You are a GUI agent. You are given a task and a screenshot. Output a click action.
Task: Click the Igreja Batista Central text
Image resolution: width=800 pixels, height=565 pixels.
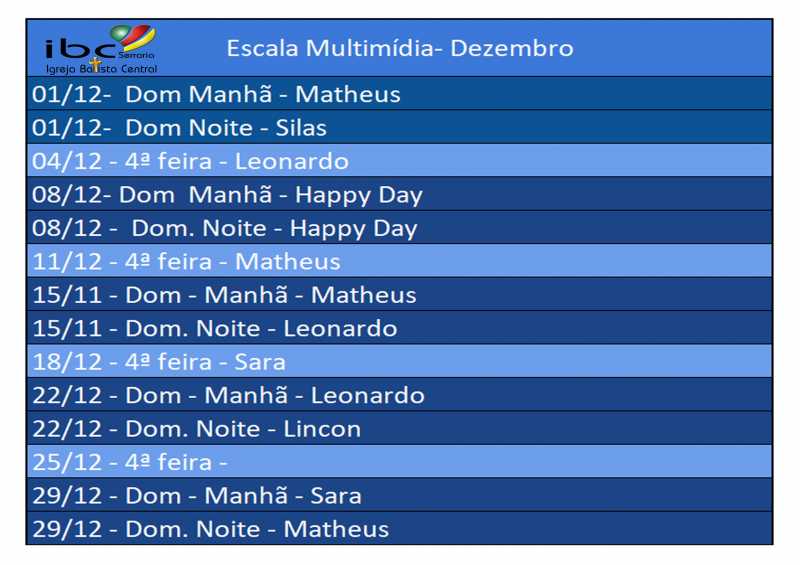(101, 68)
